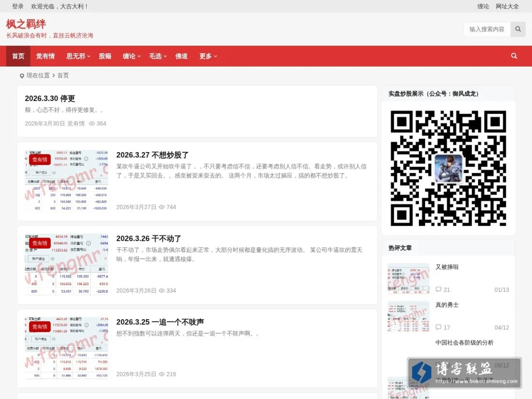Viewport: 532px width, 399px height.
Task: Click eye views icon on 2026.3.26 post
Action: click(x=162, y=291)
